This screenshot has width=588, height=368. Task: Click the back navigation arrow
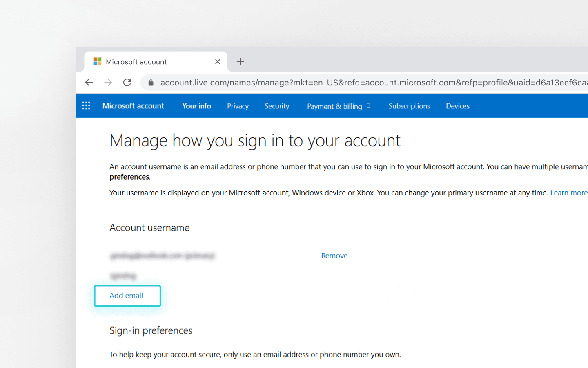click(89, 82)
